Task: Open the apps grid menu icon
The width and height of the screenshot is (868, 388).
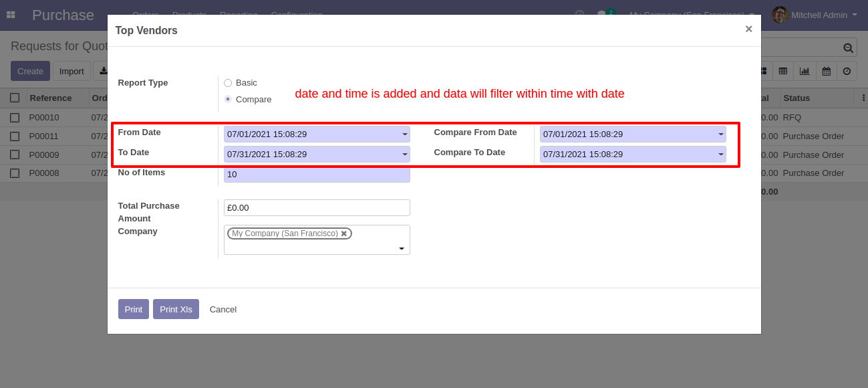Action: tap(11, 14)
